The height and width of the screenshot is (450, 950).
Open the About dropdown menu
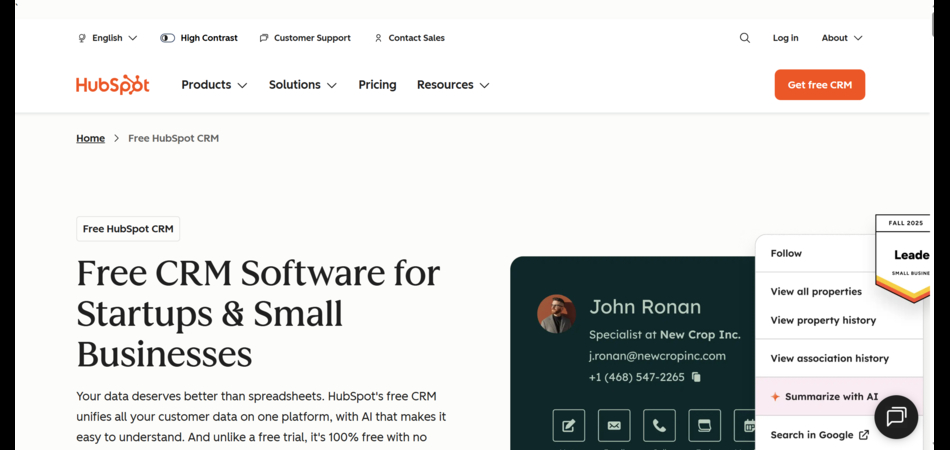[x=842, y=38]
